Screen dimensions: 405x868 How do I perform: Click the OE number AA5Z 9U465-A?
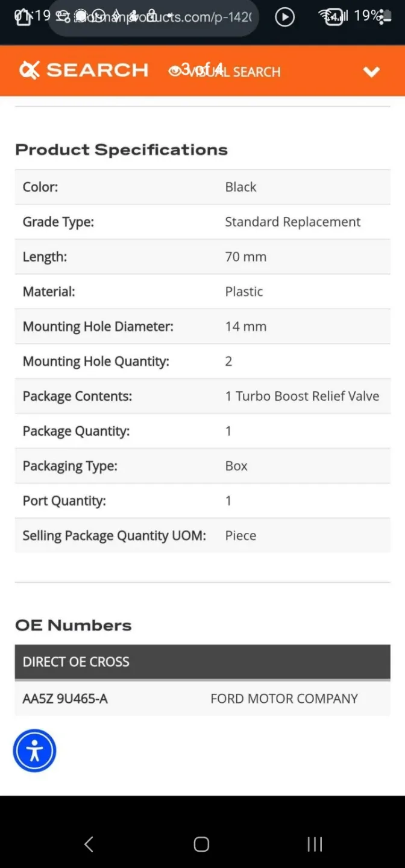click(x=65, y=698)
